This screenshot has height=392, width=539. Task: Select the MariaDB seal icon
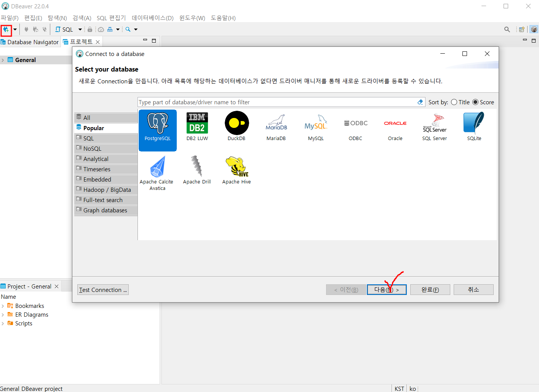[x=276, y=127]
